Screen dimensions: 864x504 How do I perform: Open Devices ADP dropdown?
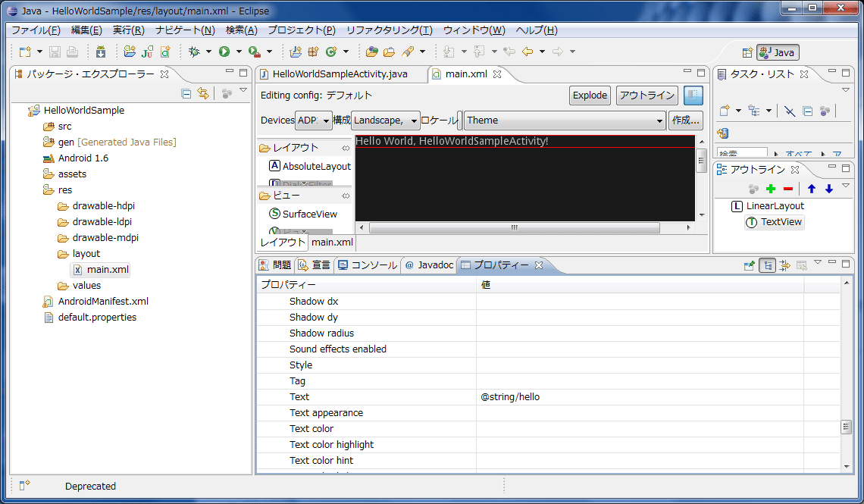314,120
